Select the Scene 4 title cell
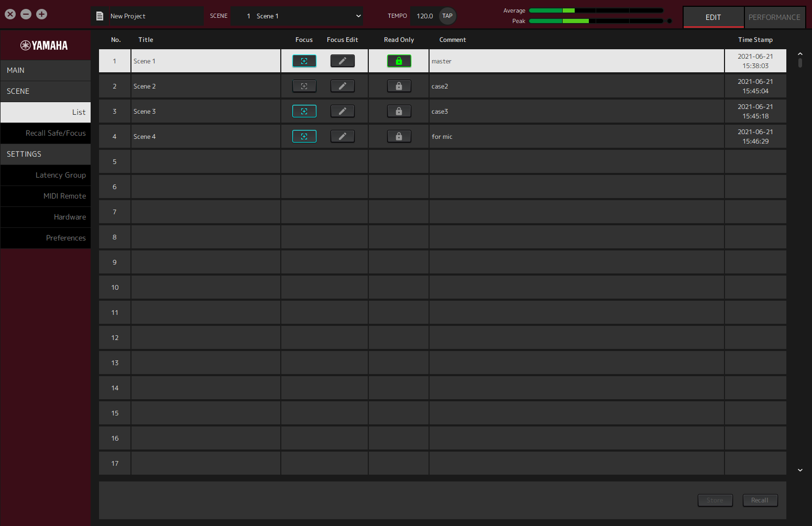 206,136
